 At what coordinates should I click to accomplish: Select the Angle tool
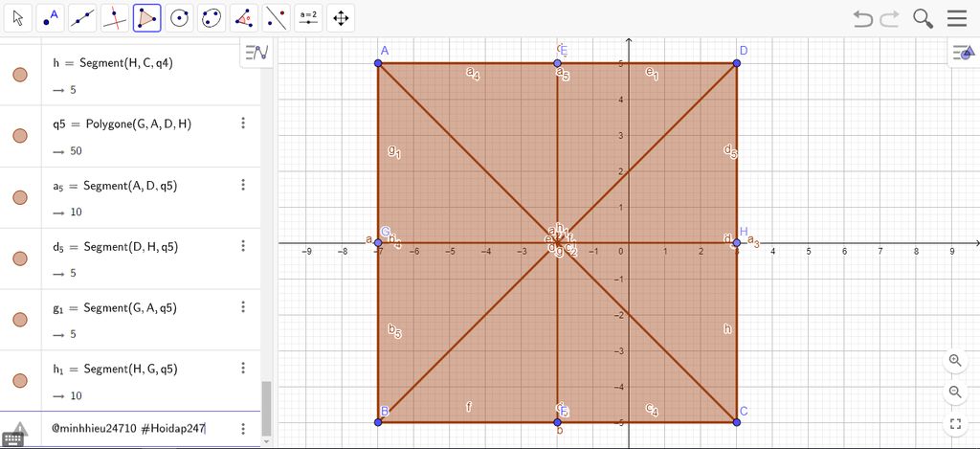[x=244, y=18]
